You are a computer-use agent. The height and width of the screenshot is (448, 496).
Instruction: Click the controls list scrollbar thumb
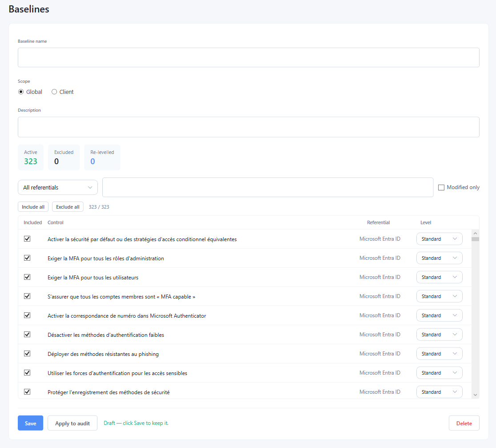[x=475, y=239]
